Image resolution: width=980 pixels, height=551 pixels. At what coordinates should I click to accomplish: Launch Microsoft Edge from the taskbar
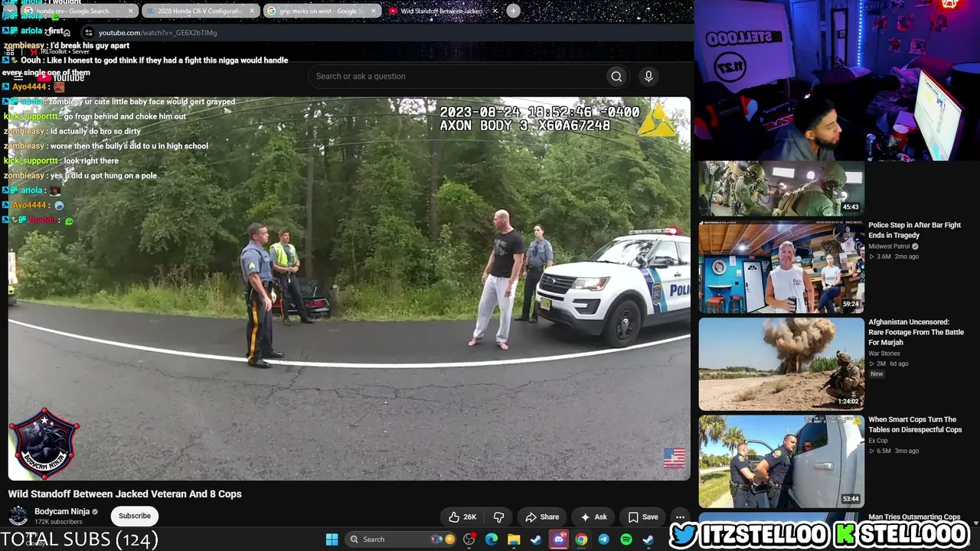(492, 540)
